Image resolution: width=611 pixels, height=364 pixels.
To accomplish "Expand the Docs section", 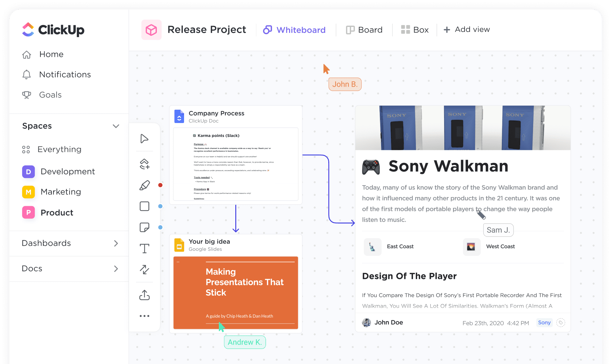I will [116, 268].
